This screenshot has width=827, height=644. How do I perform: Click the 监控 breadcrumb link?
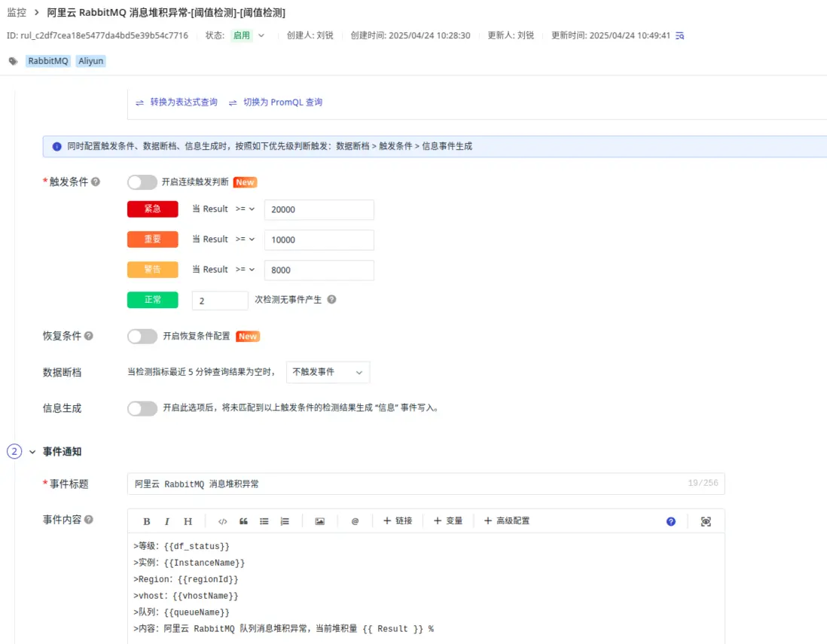click(17, 12)
